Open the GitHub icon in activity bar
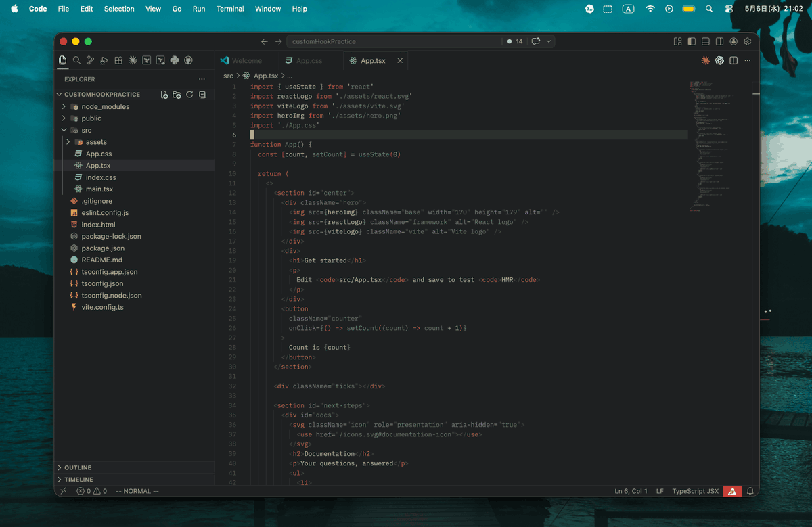 pos(189,60)
